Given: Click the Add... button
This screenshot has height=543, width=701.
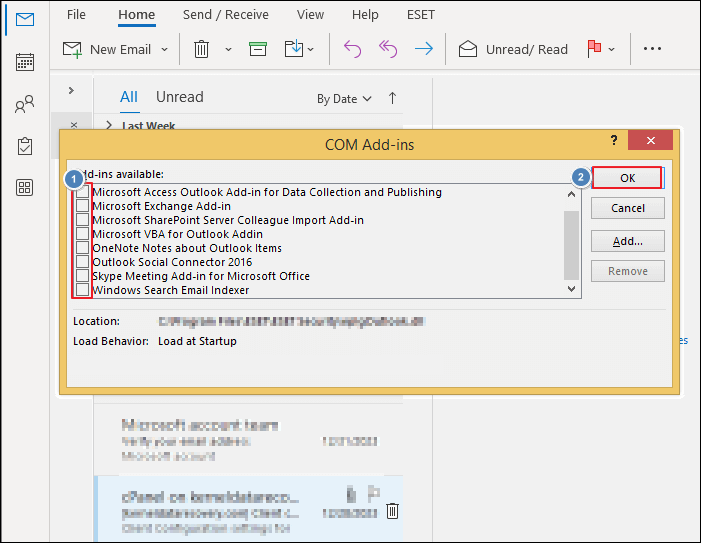Looking at the screenshot, I should [628, 241].
